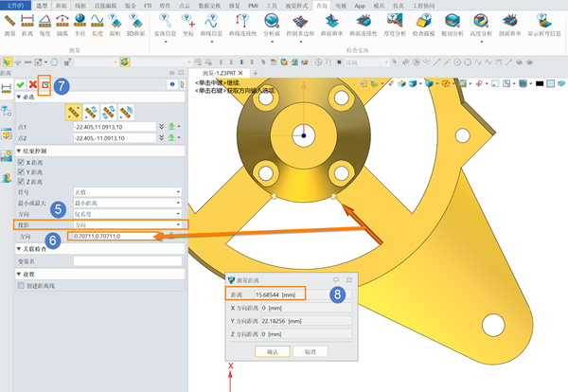Enable the 创建距离线 checkbox
The image size is (568, 392).
click(21, 286)
